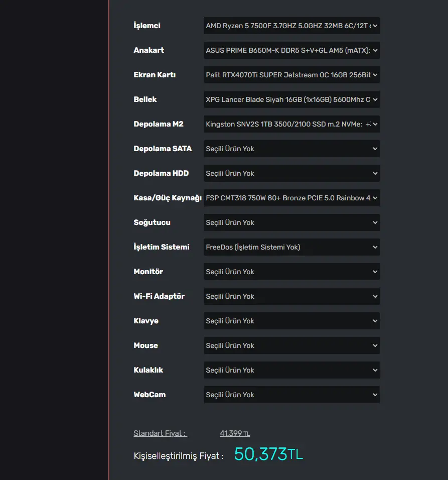Click the Klavye label
Screen dimensions: 448x480
point(146,321)
